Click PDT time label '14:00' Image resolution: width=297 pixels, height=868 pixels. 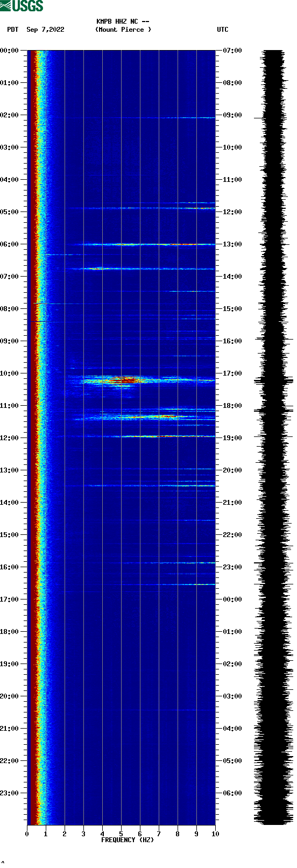point(9,503)
